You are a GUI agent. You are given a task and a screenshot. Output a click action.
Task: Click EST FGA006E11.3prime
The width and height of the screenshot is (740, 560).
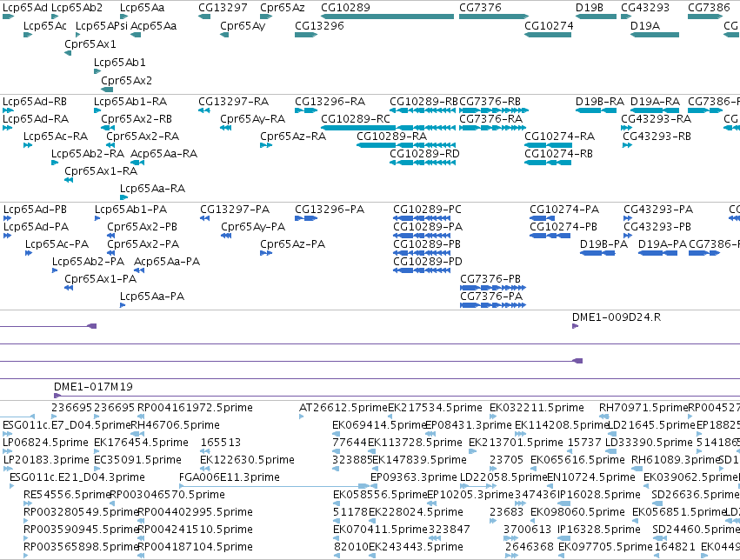point(230,477)
